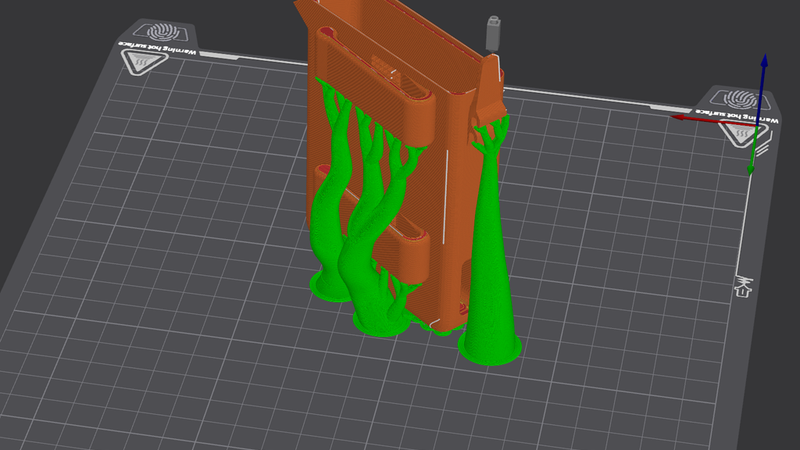800x450 pixels.
Task: Click the bed marker icon on right edge
Action: (x=742, y=286)
